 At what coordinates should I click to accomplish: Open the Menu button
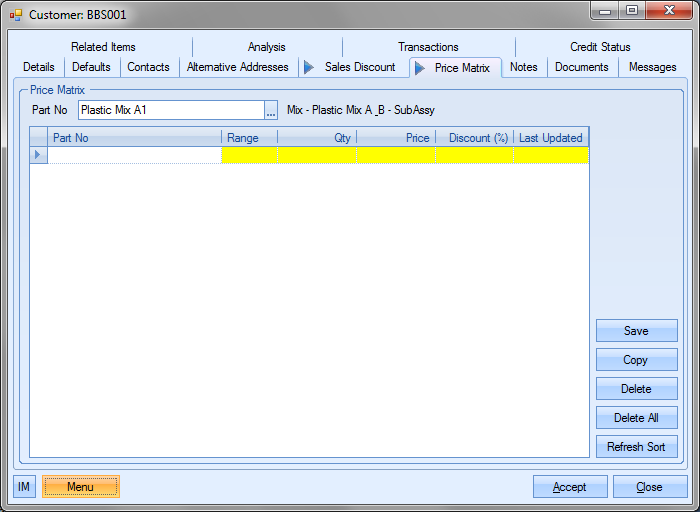[x=80, y=487]
